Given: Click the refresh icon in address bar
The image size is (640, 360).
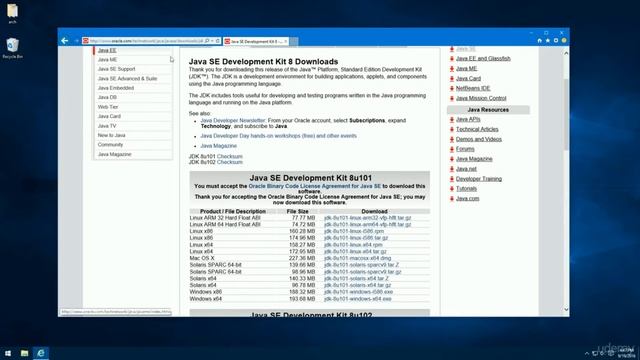Looking at the screenshot, I should point(218,41).
